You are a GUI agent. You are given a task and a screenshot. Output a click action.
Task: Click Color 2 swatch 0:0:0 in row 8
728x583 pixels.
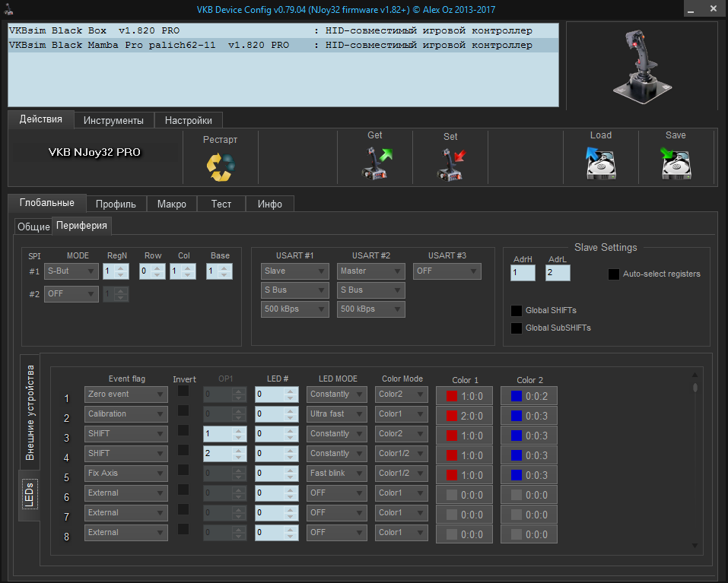[x=529, y=535]
